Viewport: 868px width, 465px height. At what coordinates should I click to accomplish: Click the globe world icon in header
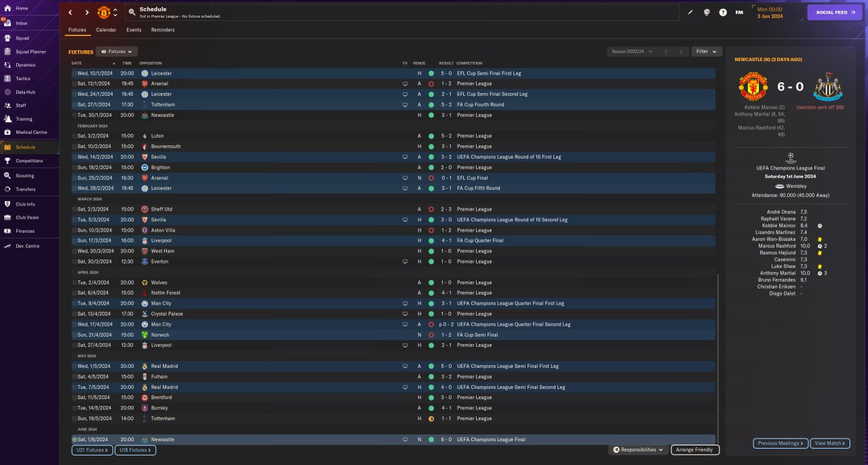pos(707,12)
